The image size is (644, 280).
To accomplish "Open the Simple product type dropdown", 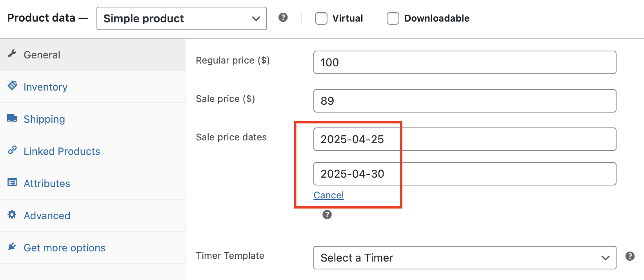I will tap(182, 18).
